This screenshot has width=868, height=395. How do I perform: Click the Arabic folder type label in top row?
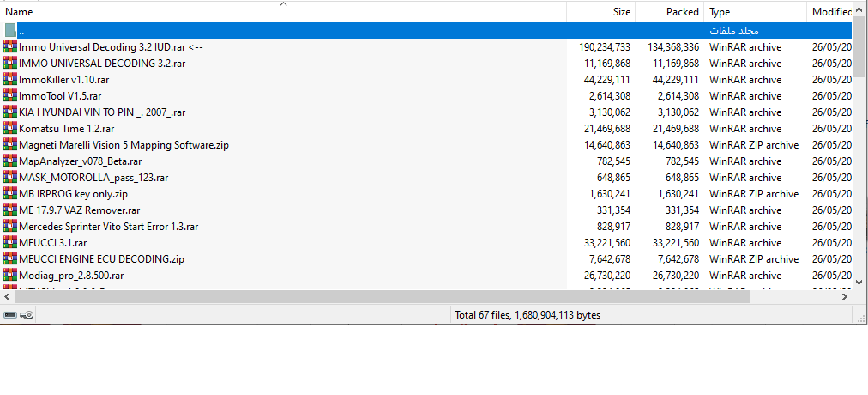tap(734, 30)
